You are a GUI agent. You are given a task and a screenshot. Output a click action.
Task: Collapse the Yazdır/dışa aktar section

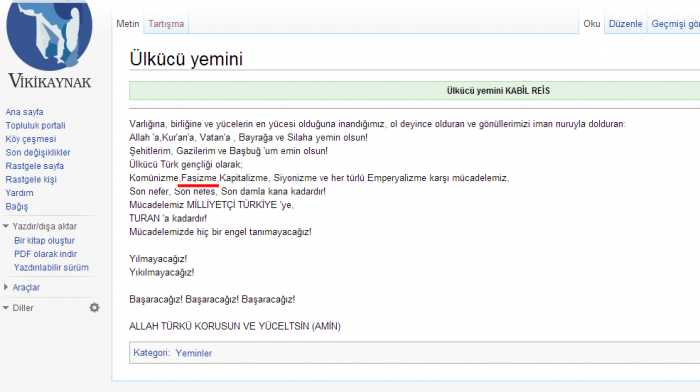[44, 226]
